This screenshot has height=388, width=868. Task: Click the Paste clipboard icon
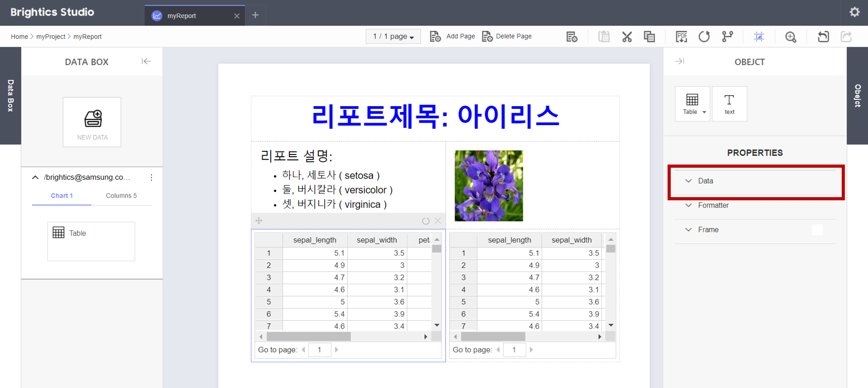(604, 36)
